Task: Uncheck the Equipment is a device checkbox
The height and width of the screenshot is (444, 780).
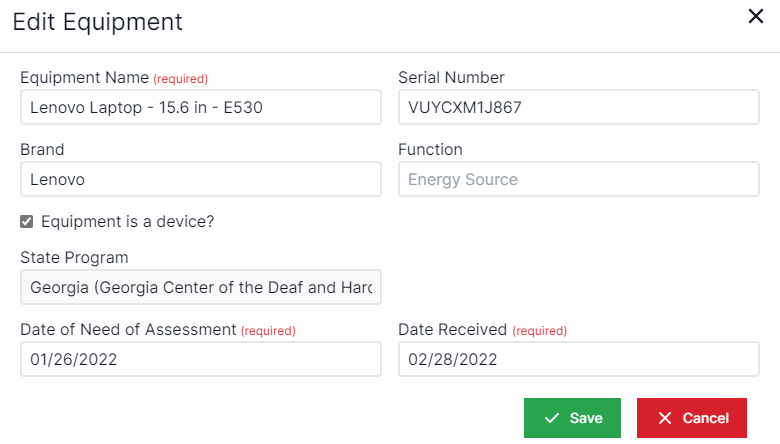Action: coord(27,221)
